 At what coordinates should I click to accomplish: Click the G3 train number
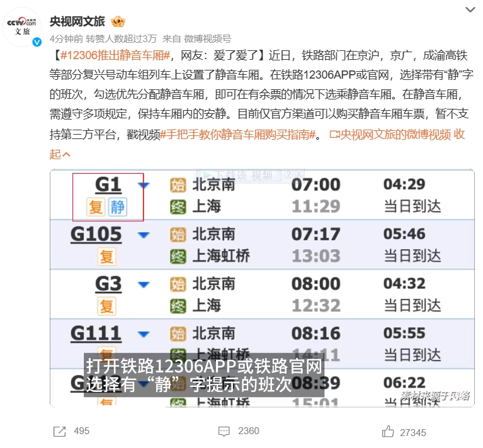(108, 284)
